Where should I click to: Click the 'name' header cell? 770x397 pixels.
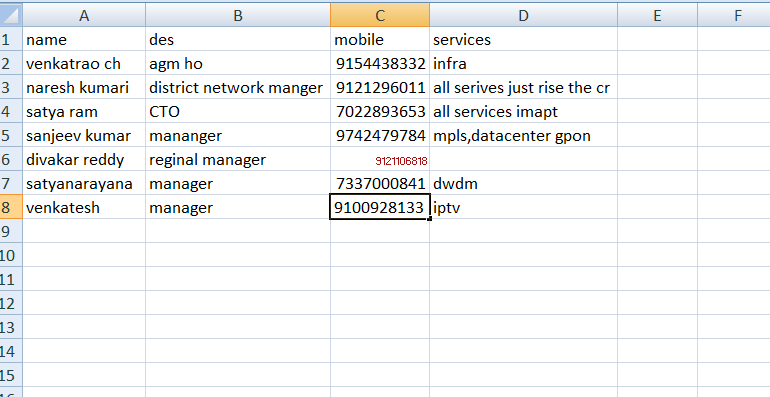coord(84,39)
